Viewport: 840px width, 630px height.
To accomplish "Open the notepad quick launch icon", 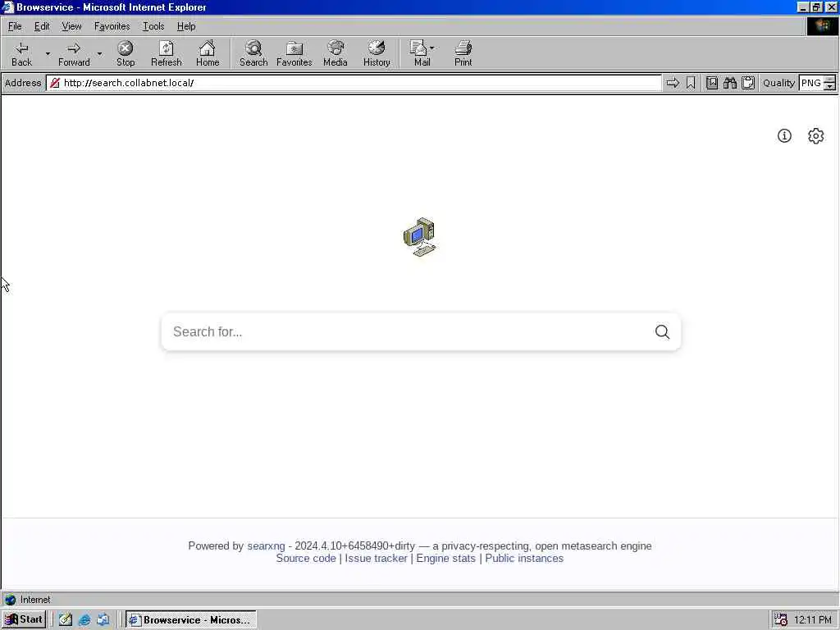I will coord(66,620).
